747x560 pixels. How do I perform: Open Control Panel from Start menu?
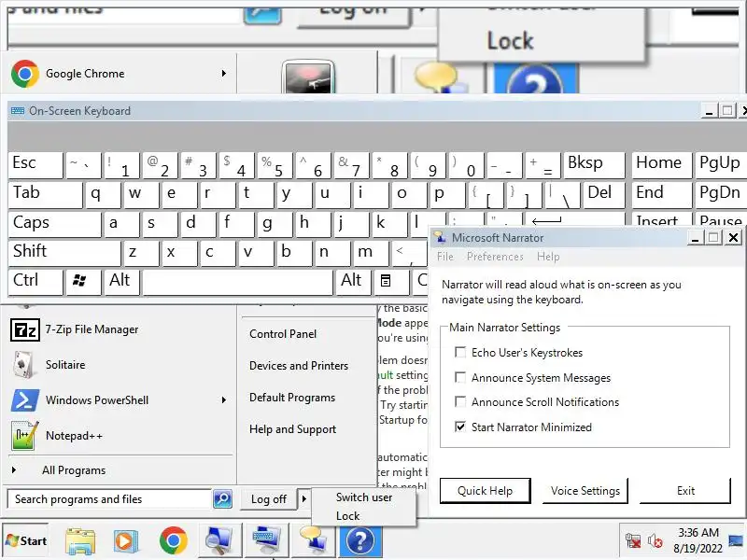(x=283, y=334)
